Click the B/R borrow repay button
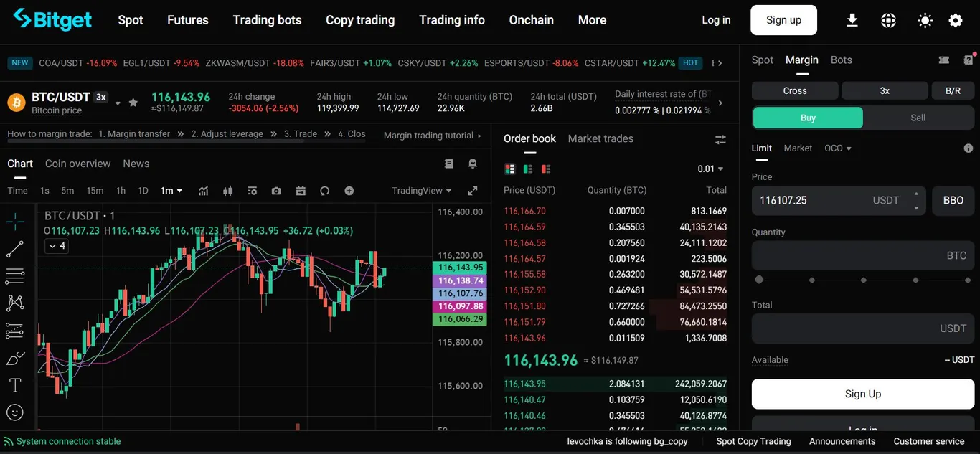The height and width of the screenshot is (454, 980). tap(953, 90)
